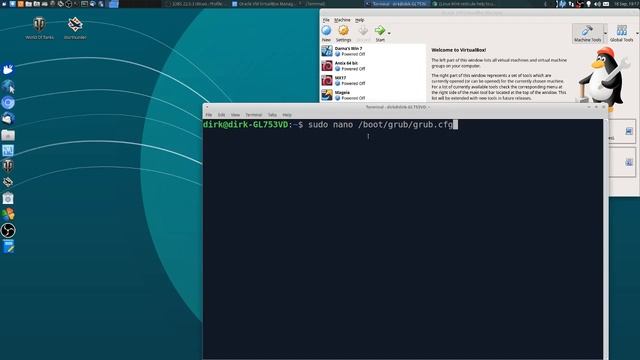Image resolution: width=640 pixels, height=360 pixels.
Task: Open the terminal File menu
Action: click(x=209, y=115)
